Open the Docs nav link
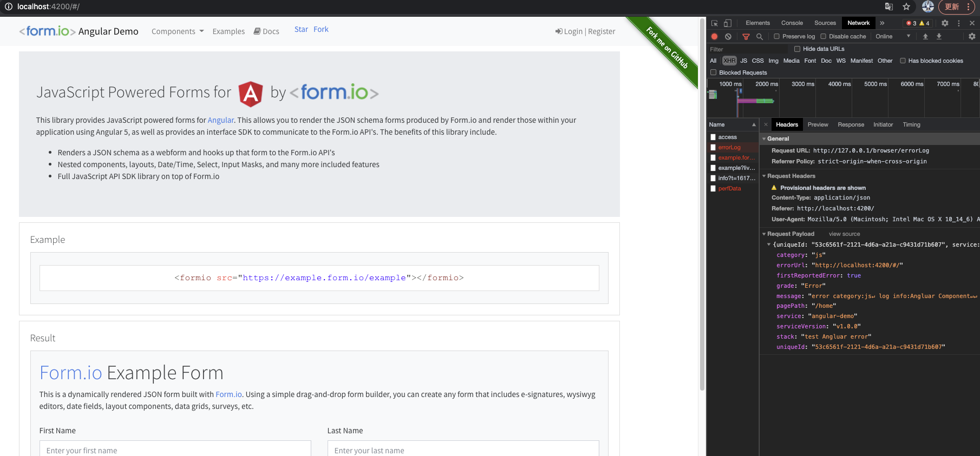 (266, 31)
